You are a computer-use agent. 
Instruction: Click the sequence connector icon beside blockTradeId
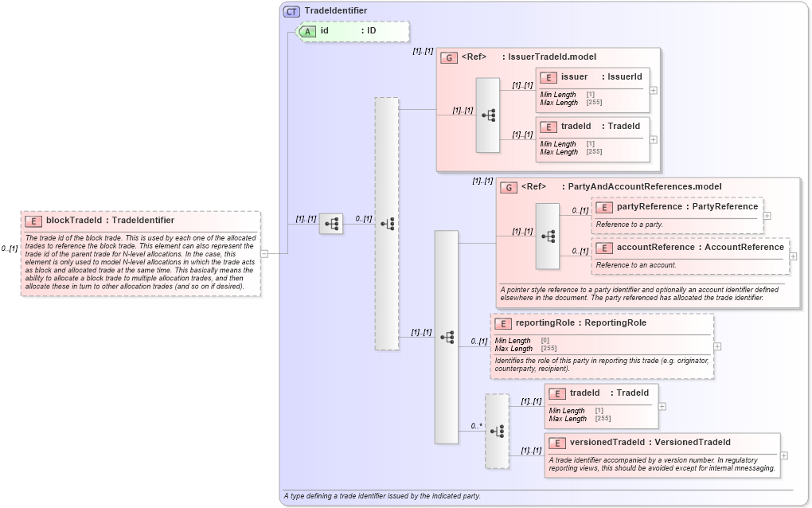click(332, 224)
